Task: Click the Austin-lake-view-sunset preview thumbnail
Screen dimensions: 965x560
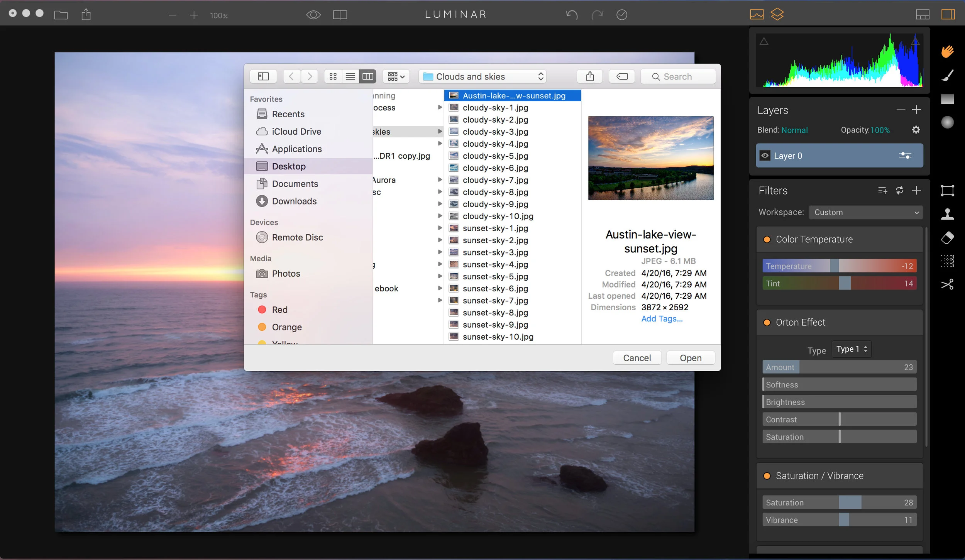Action: (x=651, y=158)
